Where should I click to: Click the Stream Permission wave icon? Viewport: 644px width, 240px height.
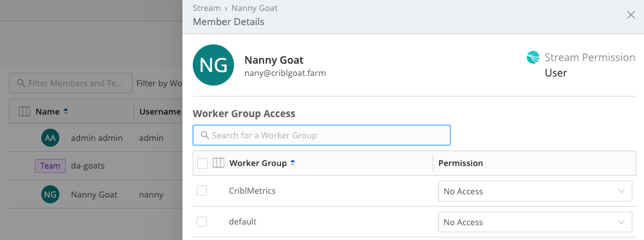point(533,57)
